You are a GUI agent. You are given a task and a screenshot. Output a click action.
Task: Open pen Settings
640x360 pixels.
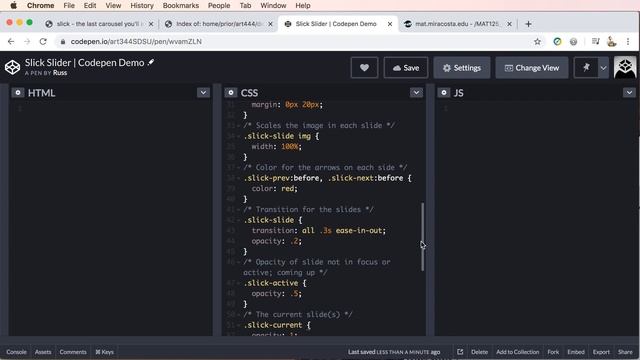(462, 68)
